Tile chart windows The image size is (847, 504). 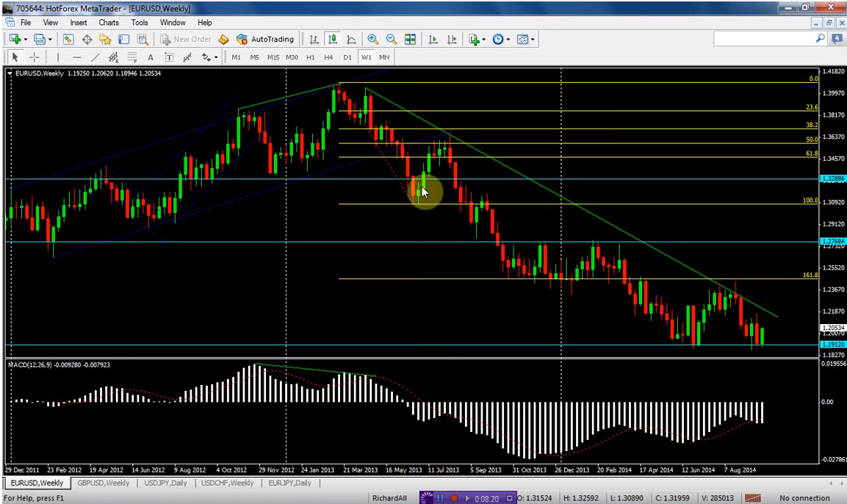tap(411, 39)
